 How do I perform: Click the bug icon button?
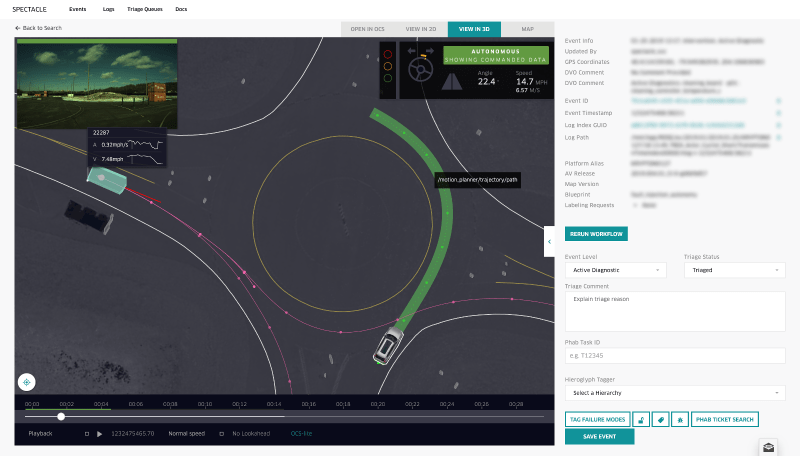pos(679,420)
